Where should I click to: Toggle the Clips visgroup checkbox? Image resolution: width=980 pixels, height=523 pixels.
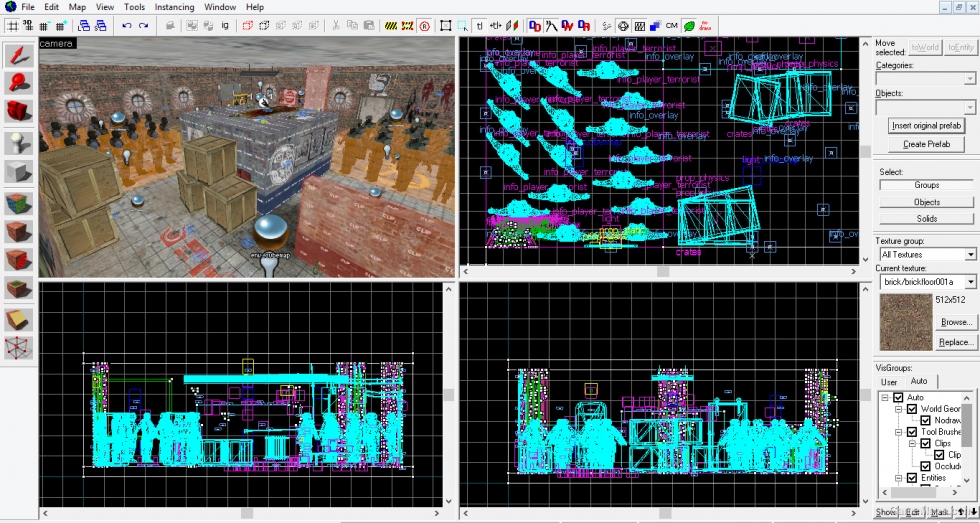(x=926, y=444)
